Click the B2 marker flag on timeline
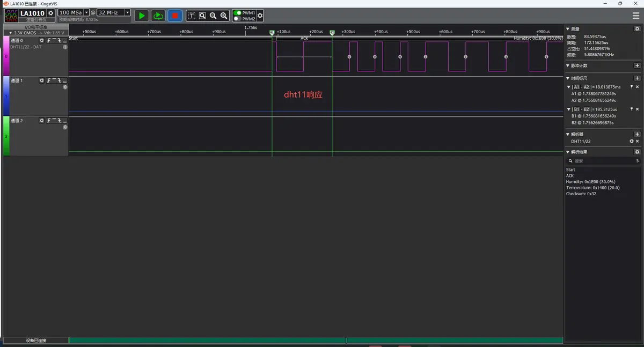This screenshot has height=347, width=644. click(x=332, y=33)
